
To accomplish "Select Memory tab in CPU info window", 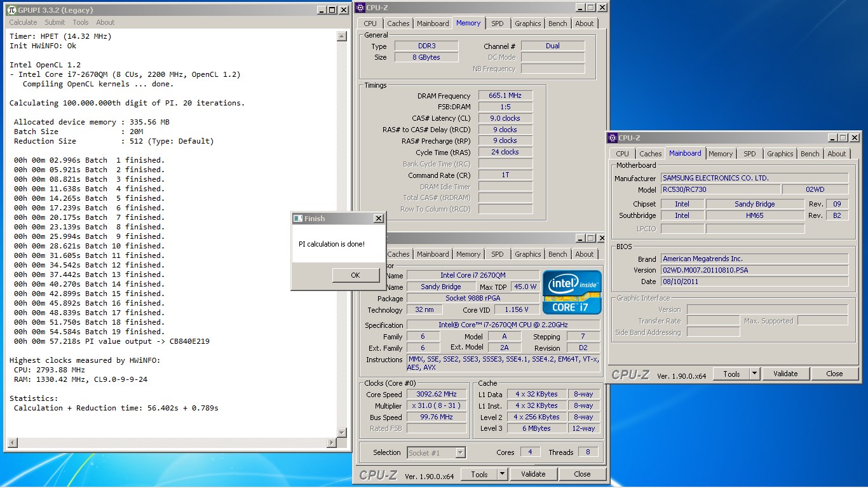I will (x=468, y=254).
